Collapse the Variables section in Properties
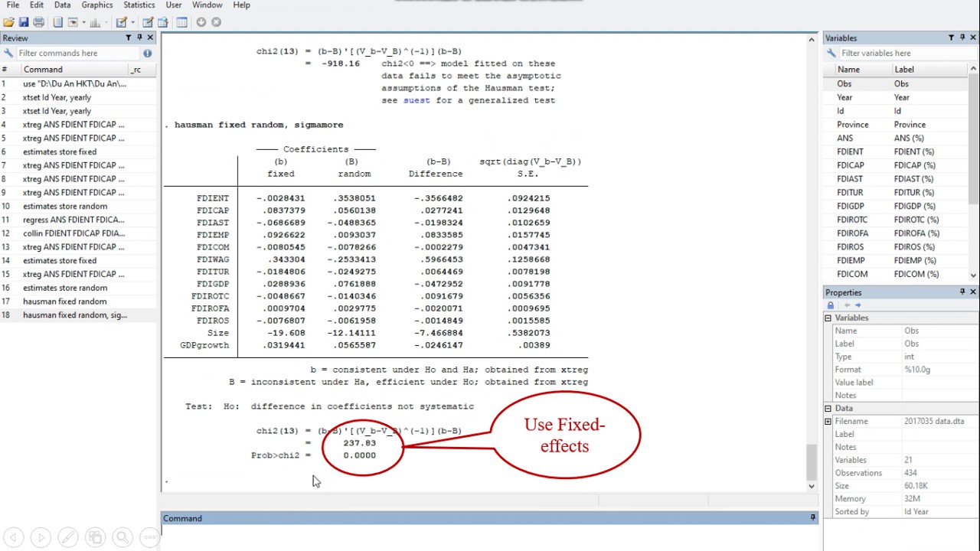 828,318
